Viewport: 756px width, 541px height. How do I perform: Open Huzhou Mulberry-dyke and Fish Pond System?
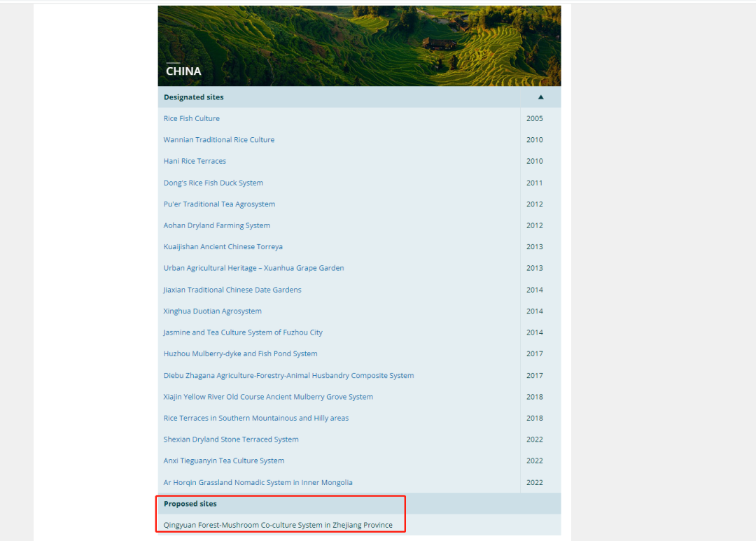[x=240, y=353]
